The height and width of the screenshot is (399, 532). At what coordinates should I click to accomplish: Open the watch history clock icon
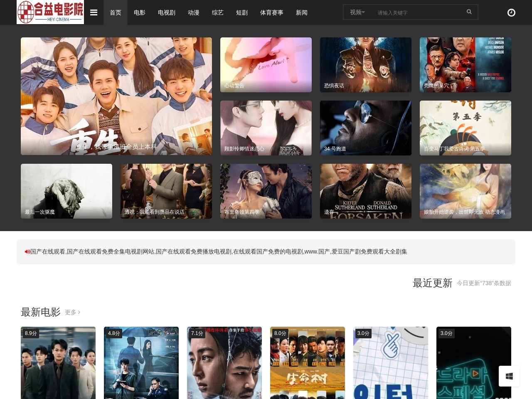(511, 12)
